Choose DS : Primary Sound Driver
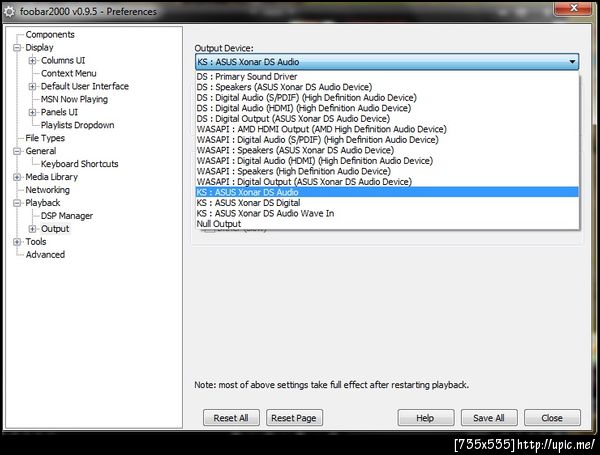This screenshot has width=600, height=455. pos(387,77)
